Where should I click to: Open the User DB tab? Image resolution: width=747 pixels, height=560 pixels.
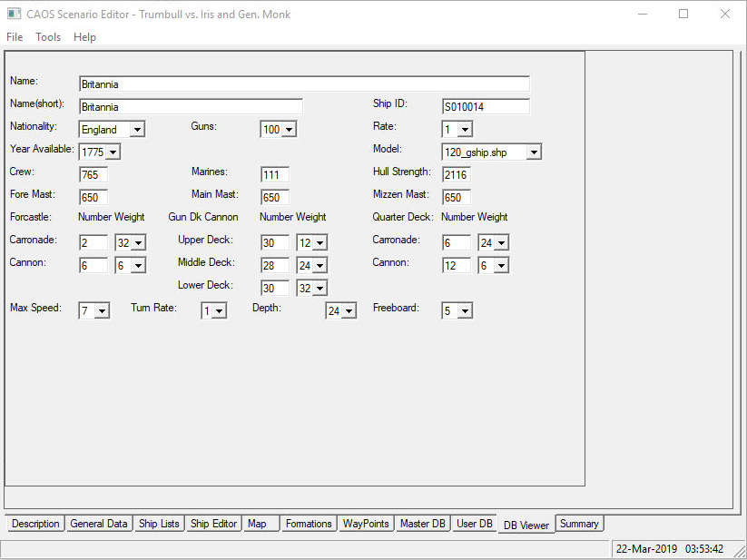pyautogui.click(x=475, y=524)
